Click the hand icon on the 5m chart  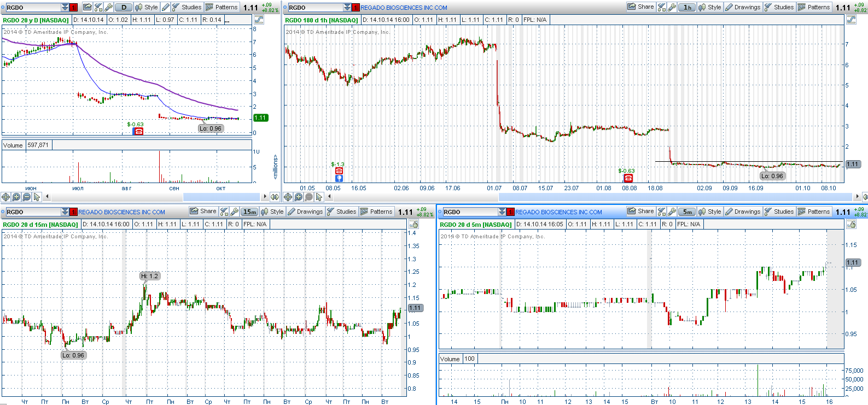(x=851, y=224)
